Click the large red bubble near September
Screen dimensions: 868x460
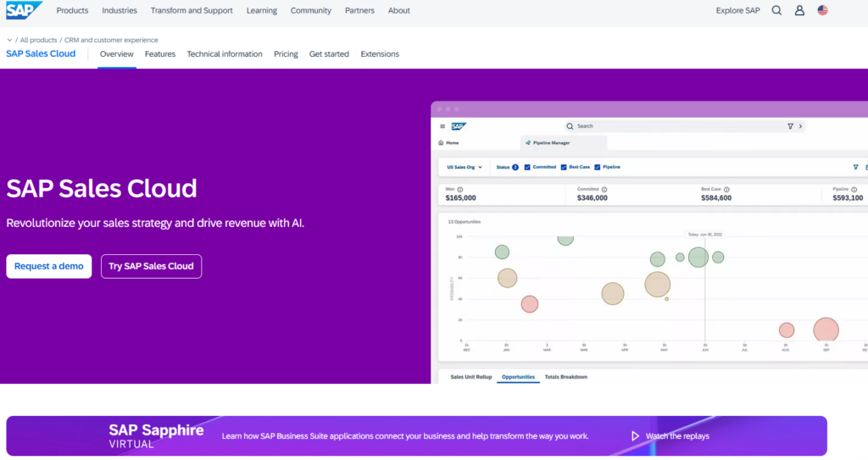(826, 330)
